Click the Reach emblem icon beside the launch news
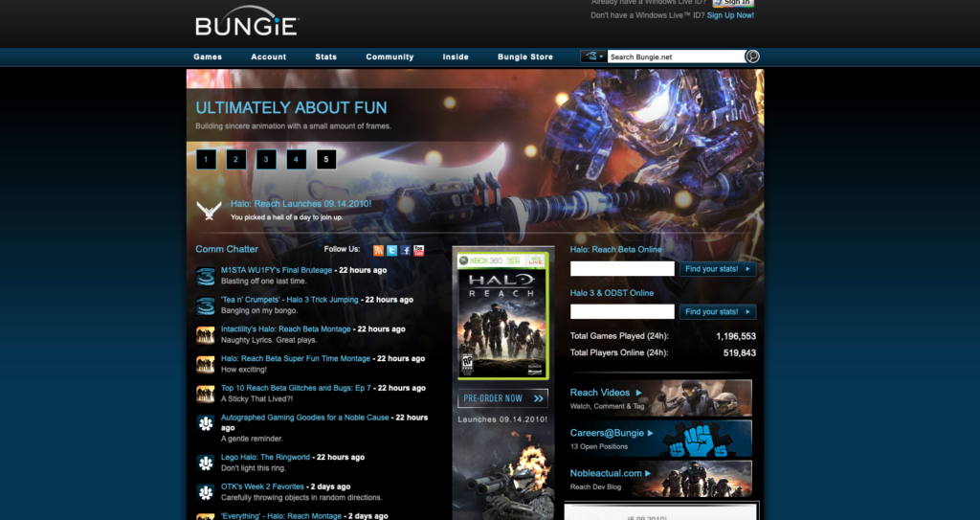The height and width of the screenshot is (520, 980). pyautogui.click(x=209, y=211)
